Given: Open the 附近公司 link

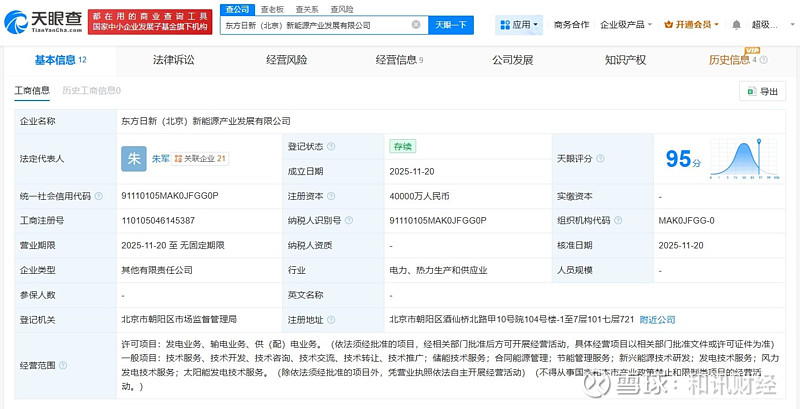Looking at the screenshot, I should (x=657, y=320).
